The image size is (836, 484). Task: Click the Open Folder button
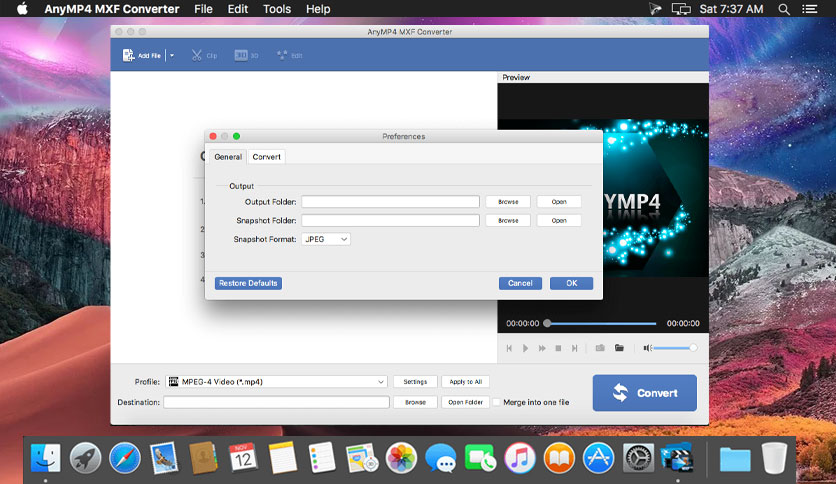pyautogui.click(x=465, y=402)
